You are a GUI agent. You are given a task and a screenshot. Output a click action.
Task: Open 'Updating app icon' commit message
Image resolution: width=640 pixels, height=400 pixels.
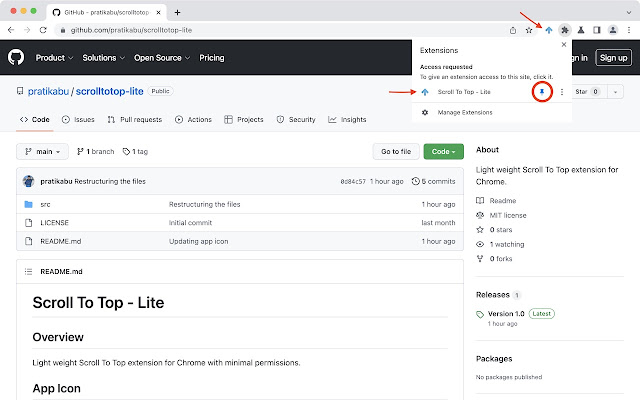click(x=198, y=241)
